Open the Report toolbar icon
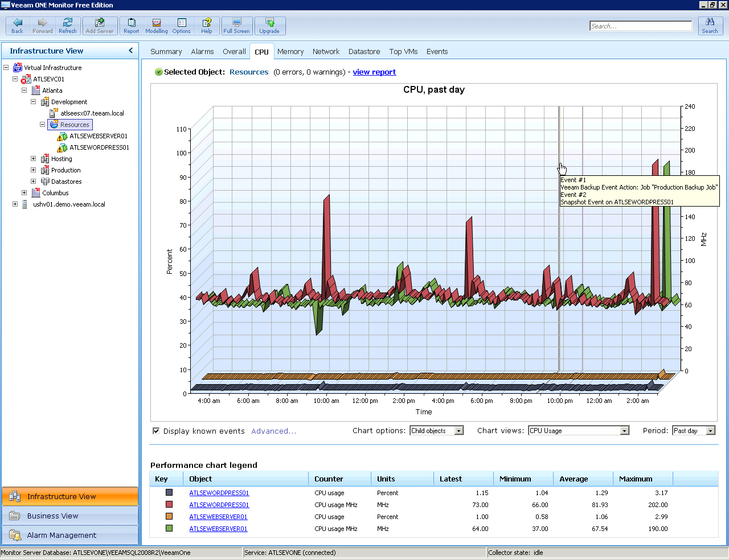 click(x=132, y=26)
